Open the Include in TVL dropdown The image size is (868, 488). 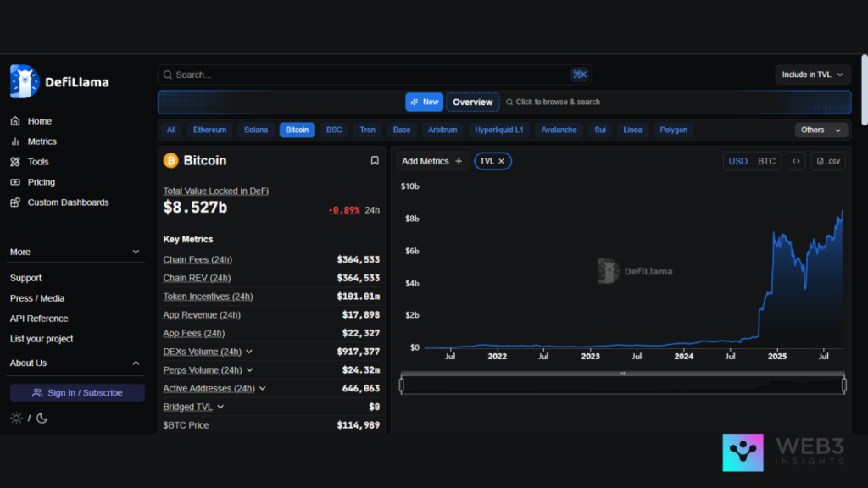click(x=813, y=75)
